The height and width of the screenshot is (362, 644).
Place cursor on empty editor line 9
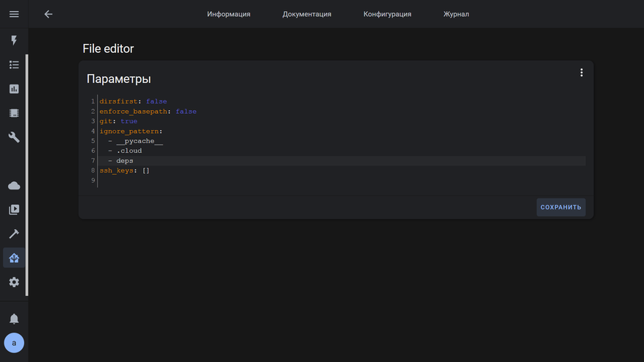[341, 181]
